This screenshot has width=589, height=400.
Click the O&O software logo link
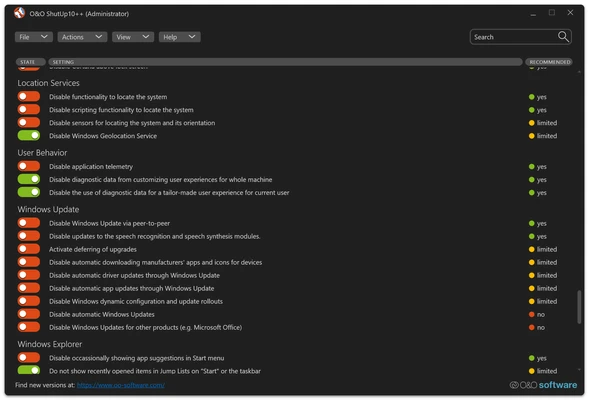click(x=543, y=385)
